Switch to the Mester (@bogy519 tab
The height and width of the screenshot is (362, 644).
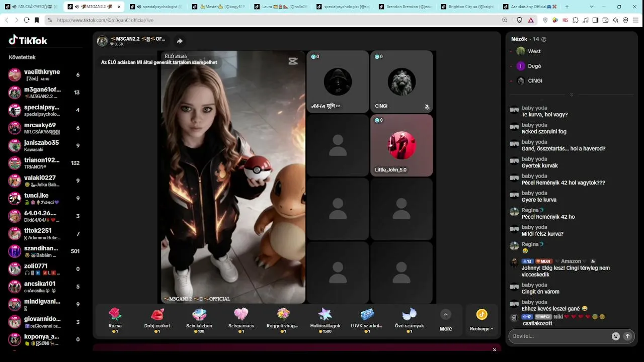coord(219,7)
